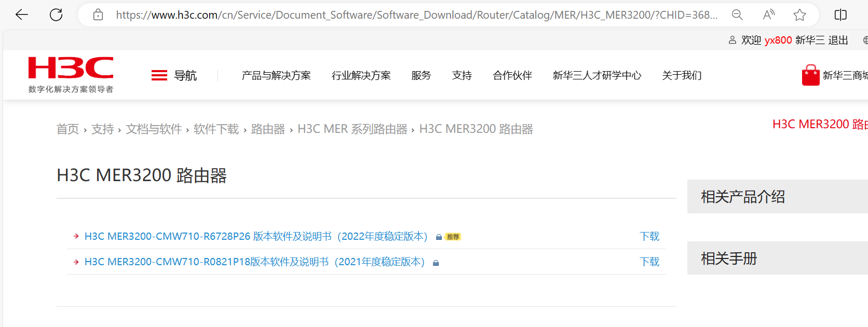
Task: Open the 支持 top navigation menu
Action: coord(462,75)
